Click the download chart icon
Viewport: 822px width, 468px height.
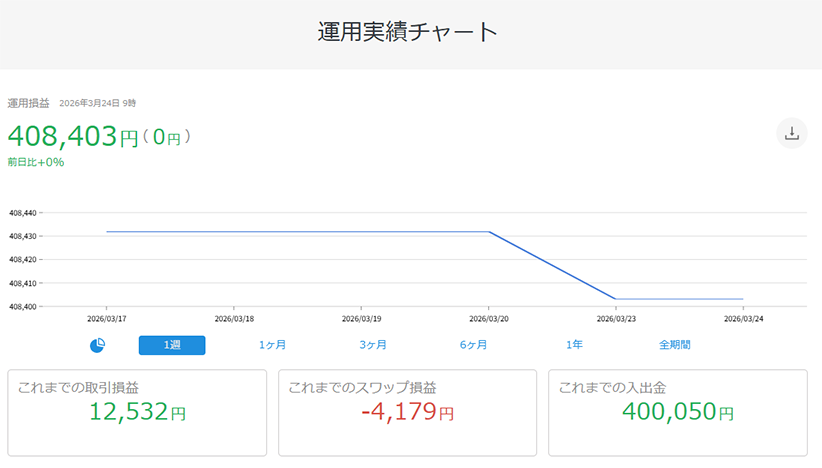point(791,133)
